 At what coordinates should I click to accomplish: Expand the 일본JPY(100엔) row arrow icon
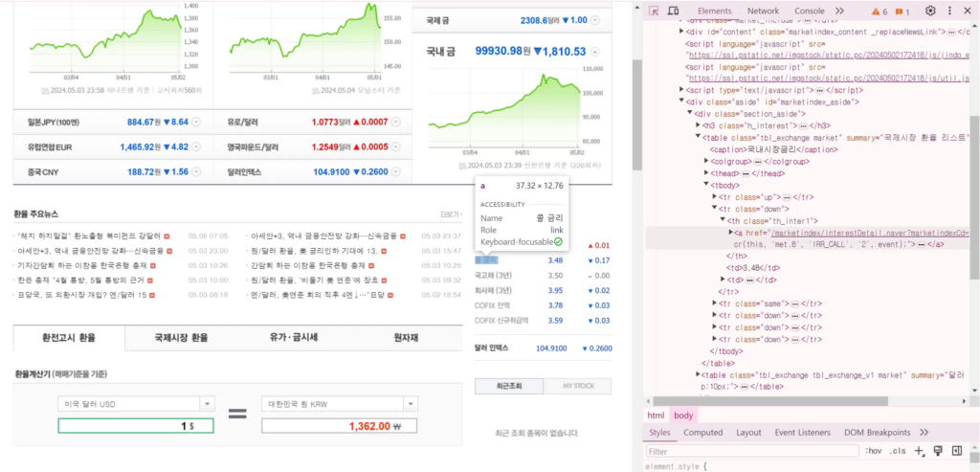point(196,122)
